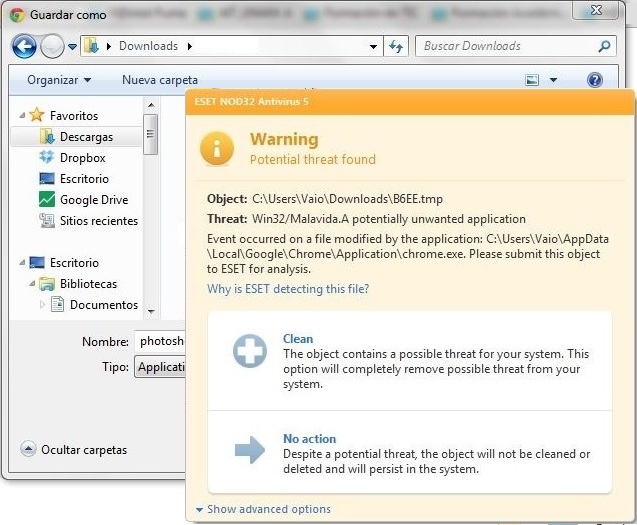The height and width of the screenshot is (525, 637).
Task: Click the Ocultar carpetas arrow icon
Action: click(28, 449)
